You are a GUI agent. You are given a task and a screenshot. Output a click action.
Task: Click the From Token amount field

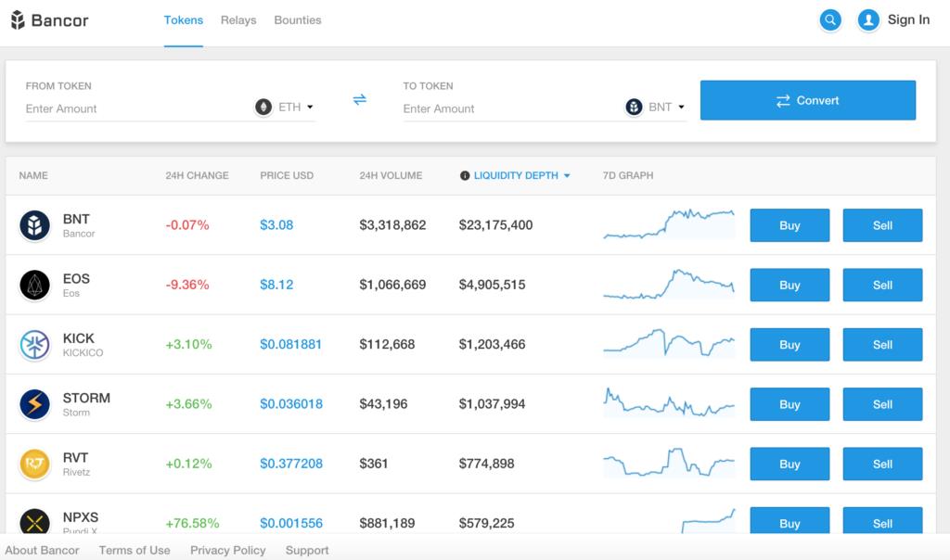click(x=138, y=109)
